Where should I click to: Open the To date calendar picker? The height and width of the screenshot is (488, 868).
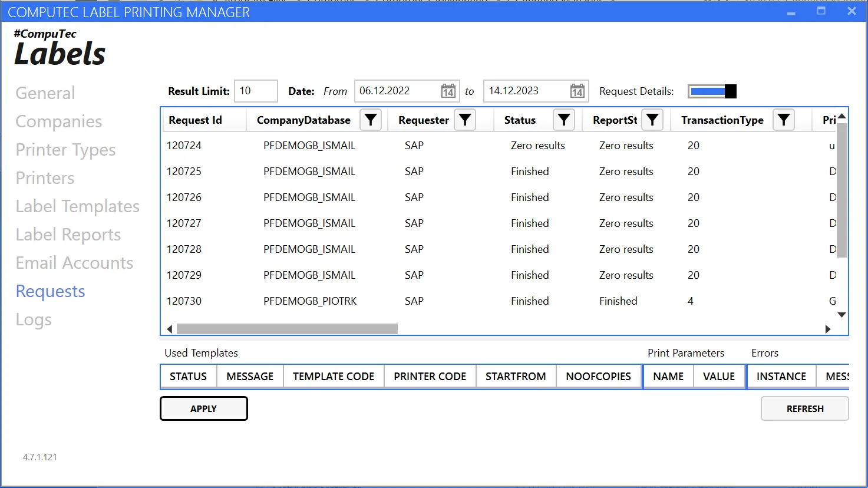[577, 91]
